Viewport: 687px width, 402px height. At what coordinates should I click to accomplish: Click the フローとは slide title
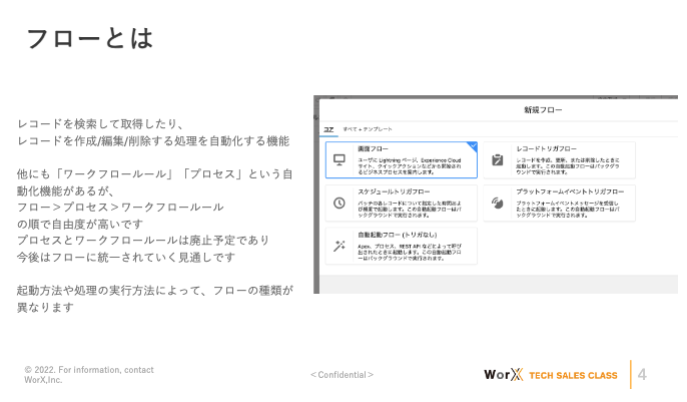[89, 38]
